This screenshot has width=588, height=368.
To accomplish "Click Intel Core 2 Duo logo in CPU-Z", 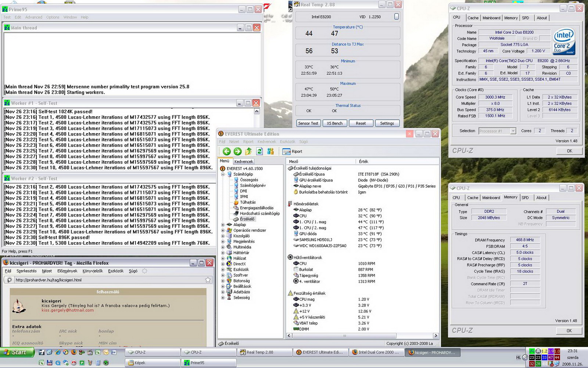I will point(564,42).
